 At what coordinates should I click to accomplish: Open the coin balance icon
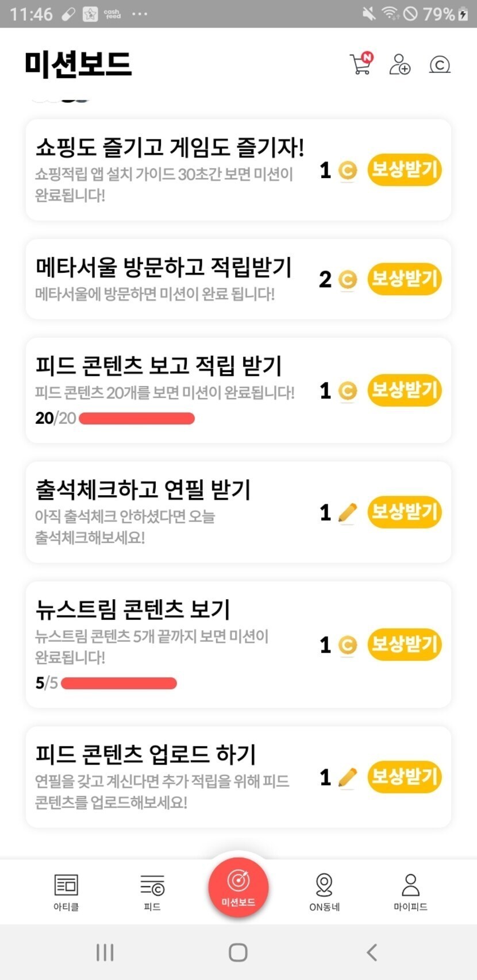click(x=440, y=64)
